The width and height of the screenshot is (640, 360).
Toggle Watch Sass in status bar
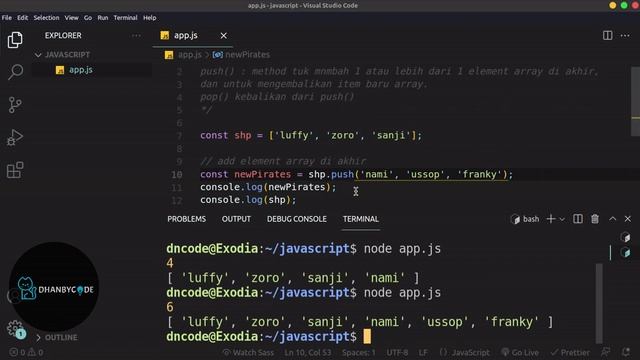tap(248, 352)
